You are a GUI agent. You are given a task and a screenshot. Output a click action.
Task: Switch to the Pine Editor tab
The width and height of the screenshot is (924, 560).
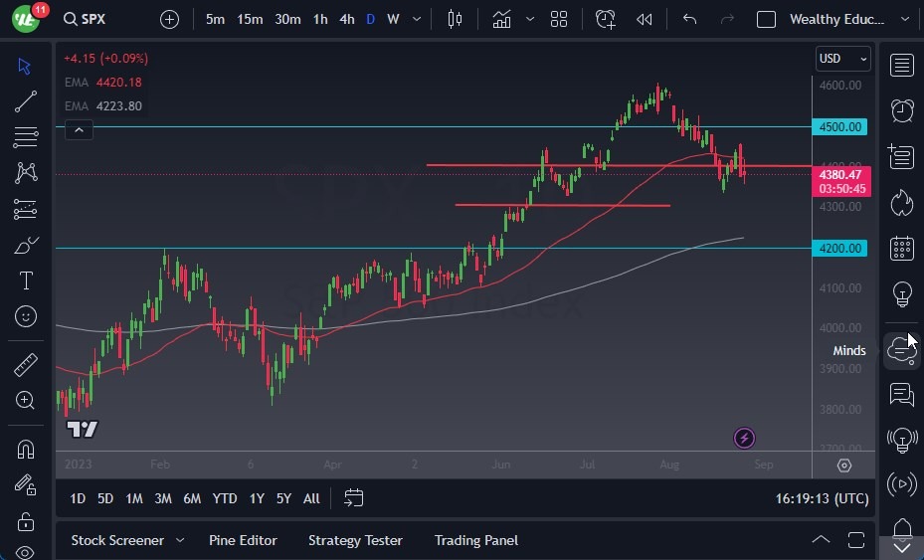(243, 540)
